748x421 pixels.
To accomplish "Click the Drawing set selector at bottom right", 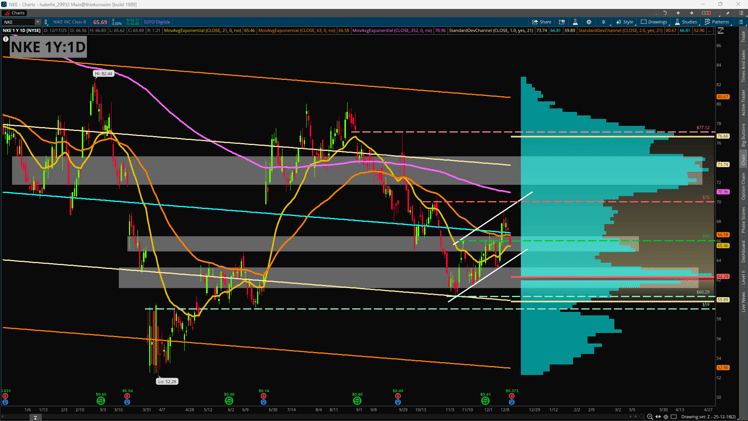I will [700, 417].
